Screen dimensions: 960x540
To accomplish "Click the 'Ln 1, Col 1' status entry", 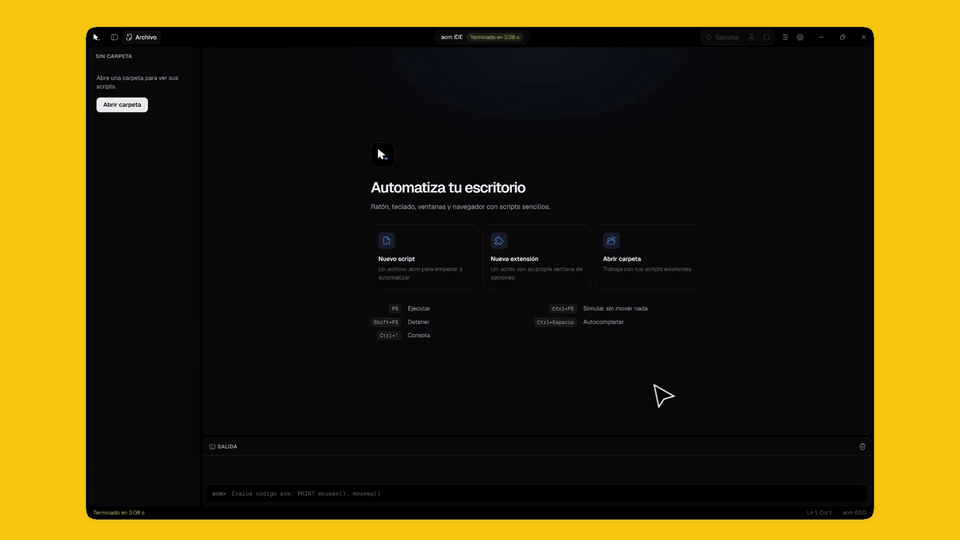I will pyautogui.click(x=819, y=513).
